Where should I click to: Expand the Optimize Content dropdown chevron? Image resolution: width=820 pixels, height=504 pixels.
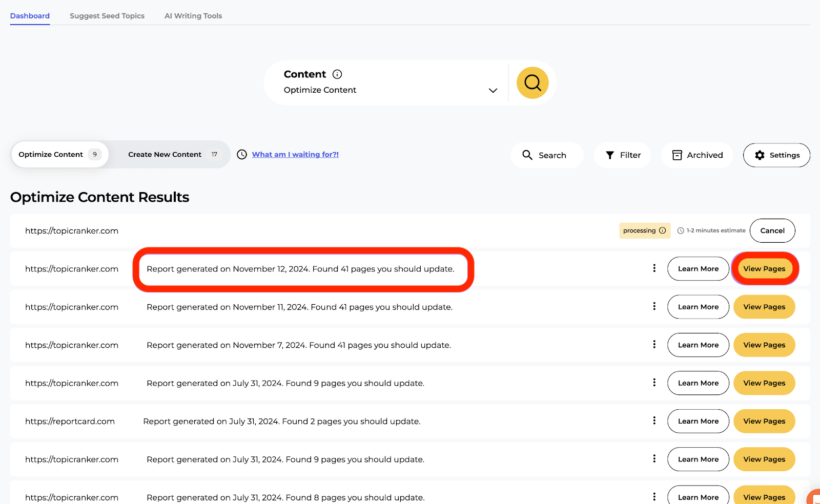pos(493,91)
